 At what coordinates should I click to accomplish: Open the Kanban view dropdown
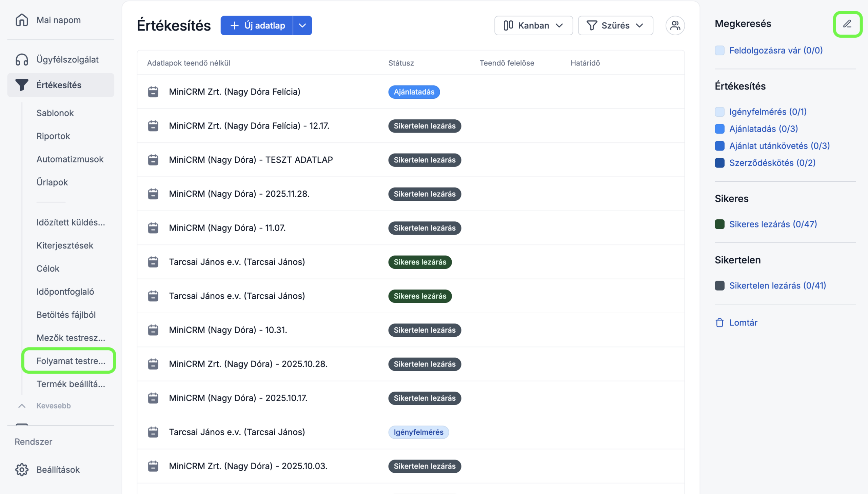pos(533,25)
